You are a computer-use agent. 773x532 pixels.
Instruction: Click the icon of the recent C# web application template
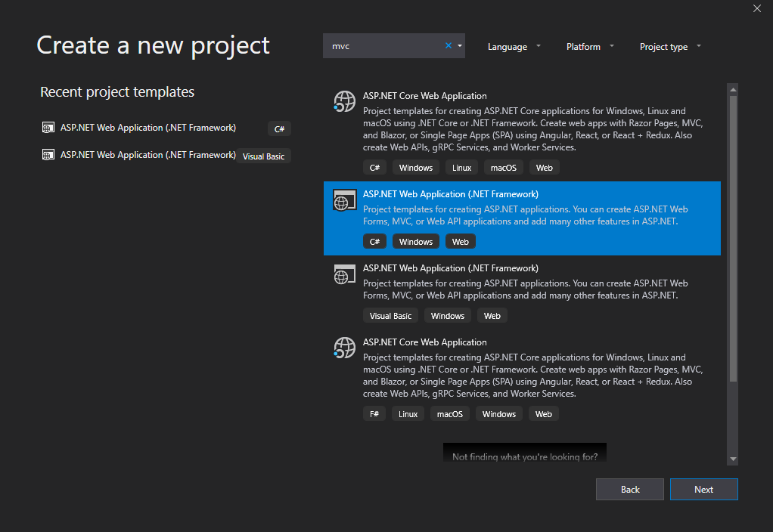(48, 128)
